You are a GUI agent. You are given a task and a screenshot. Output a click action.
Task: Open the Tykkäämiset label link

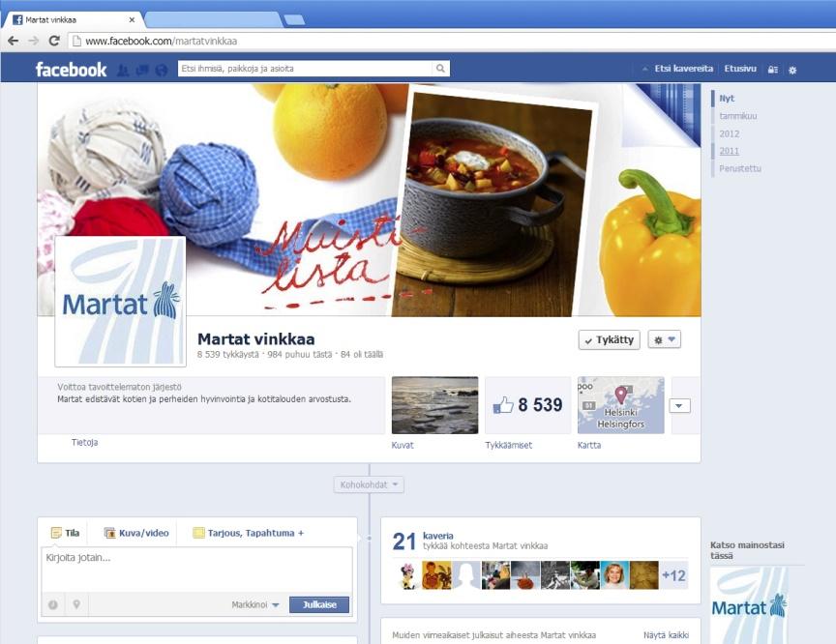pyautogui.click(x=509, y=446)
